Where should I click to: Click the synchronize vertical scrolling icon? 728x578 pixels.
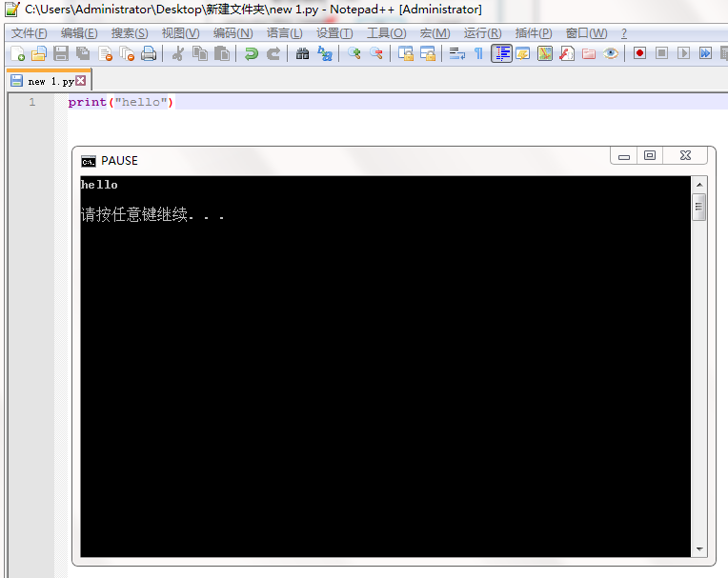tap(405, 54)
